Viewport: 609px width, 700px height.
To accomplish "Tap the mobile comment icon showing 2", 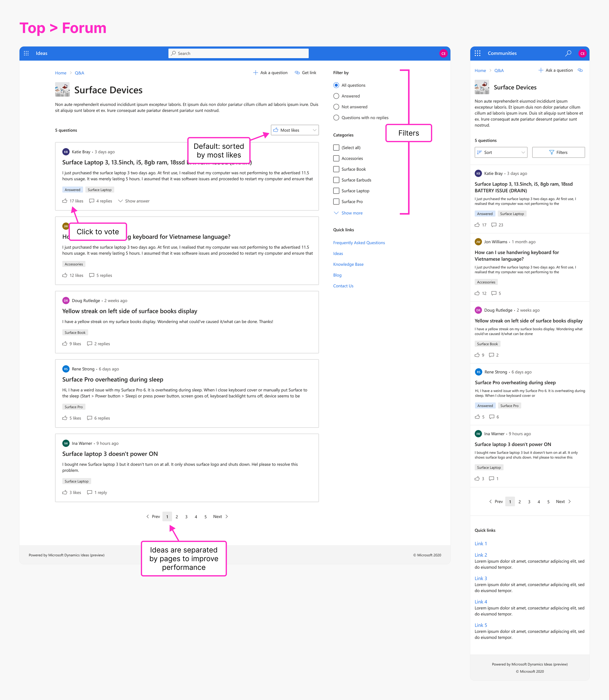I will point(491,355).
